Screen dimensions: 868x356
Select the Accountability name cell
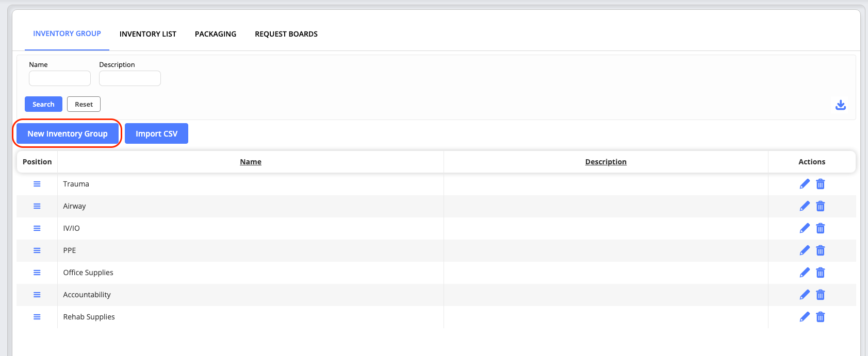(251, 295)
